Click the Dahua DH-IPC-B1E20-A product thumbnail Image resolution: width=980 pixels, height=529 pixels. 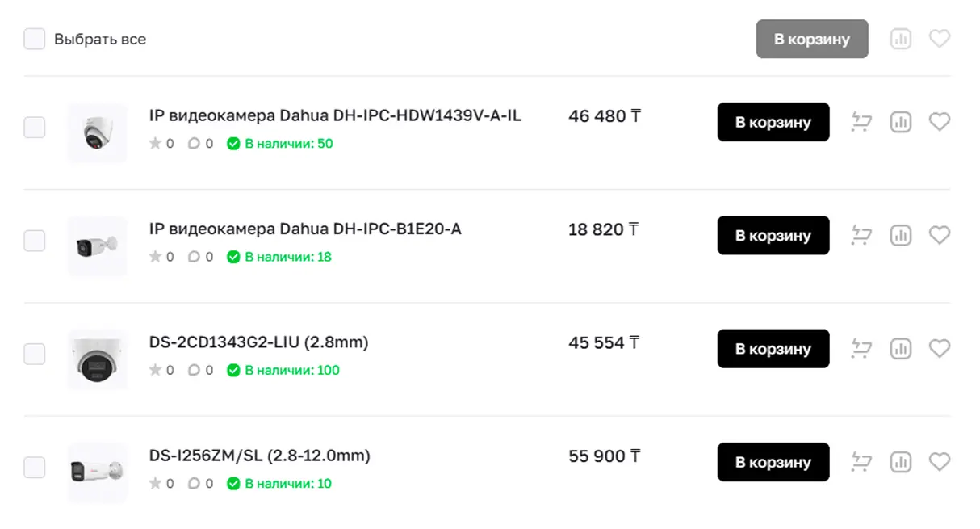coord(97,246)
